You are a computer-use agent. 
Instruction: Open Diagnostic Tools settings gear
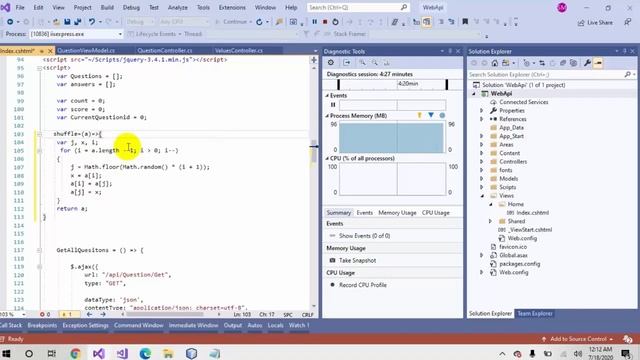(x=331, y=62)
